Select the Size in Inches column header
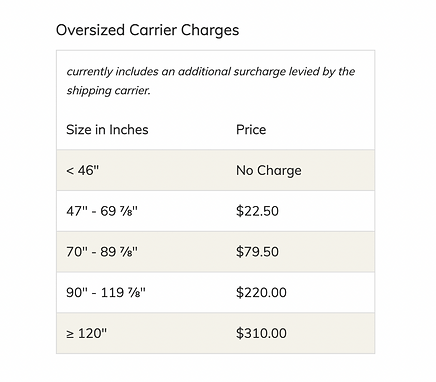Viewport: 436px width, 382px height. click(x=107, y=130)
